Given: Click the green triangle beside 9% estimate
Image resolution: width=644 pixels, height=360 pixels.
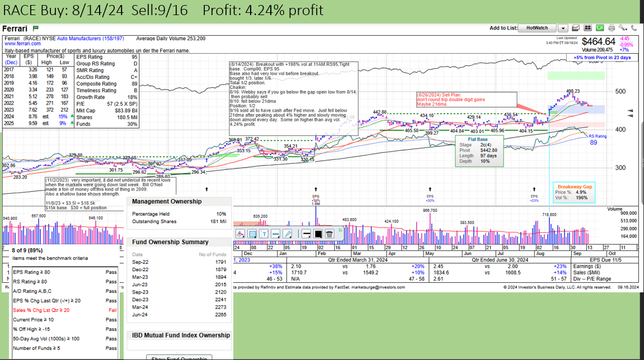Looking at the screenshot, I should coord(72,123).
